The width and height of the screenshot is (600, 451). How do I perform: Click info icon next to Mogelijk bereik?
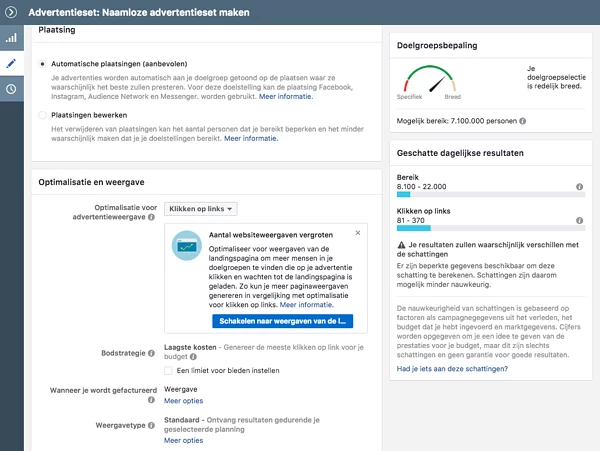523,121
